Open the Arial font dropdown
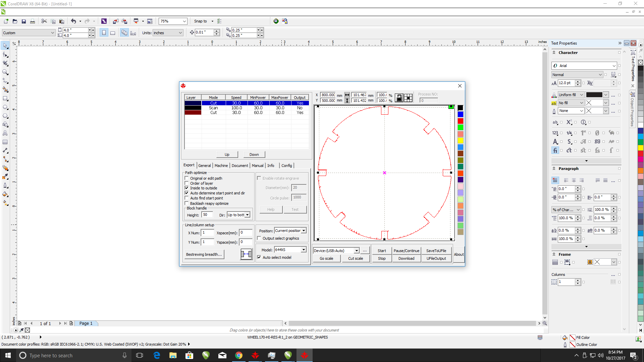The image size is (644, 362). click(x=613, y=66)
